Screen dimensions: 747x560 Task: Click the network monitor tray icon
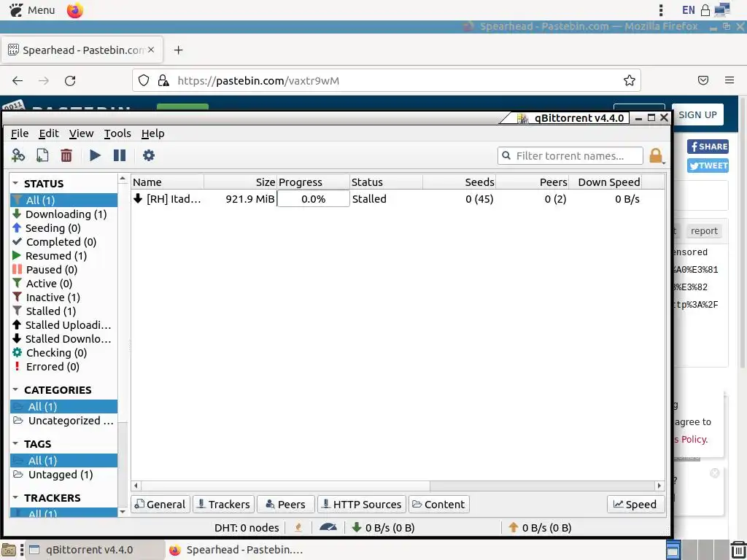(723, 9)
